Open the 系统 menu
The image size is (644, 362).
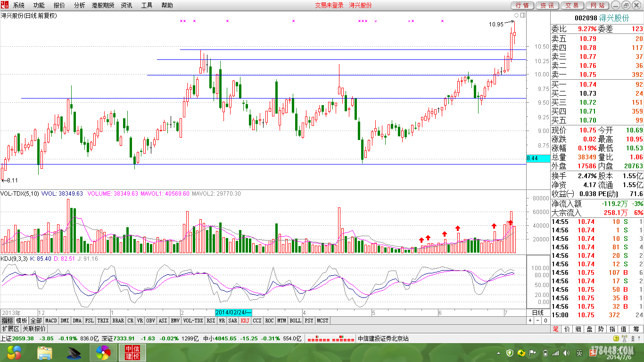19,5
